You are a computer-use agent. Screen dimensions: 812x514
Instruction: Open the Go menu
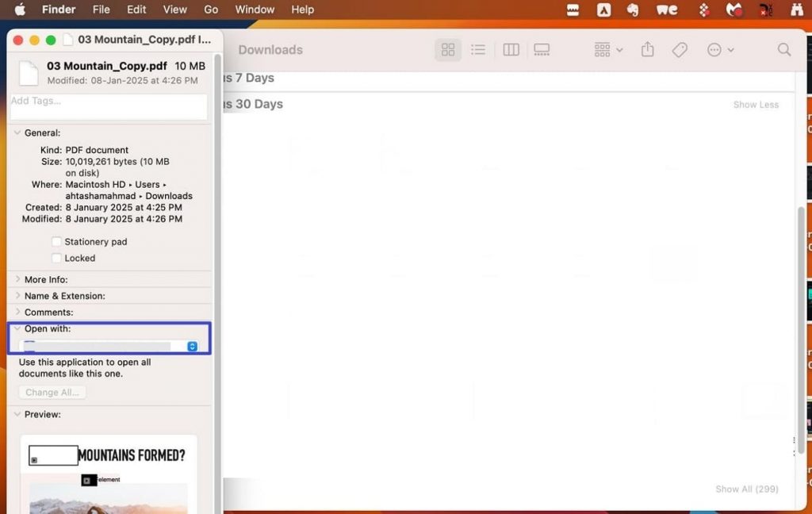click(210, 10)
